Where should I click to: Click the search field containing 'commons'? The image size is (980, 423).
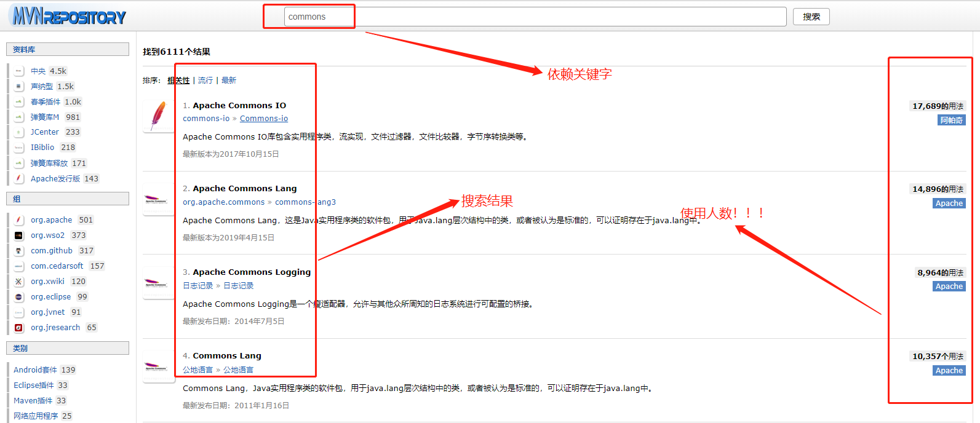click(535, 17)
